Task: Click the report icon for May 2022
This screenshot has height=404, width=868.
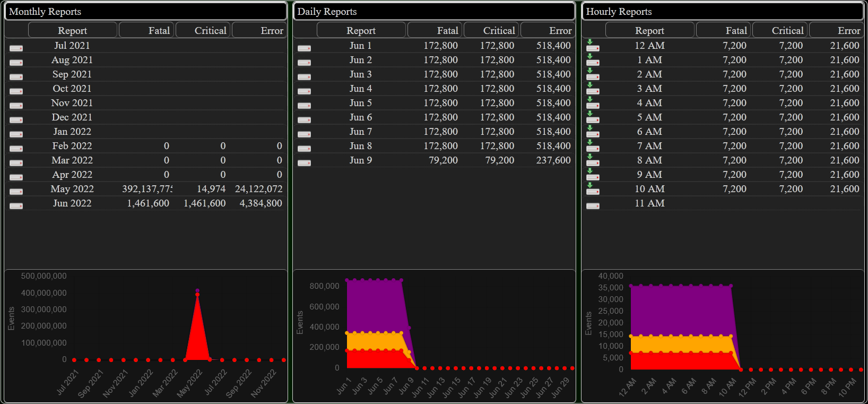Action: [x=16, y=192]
